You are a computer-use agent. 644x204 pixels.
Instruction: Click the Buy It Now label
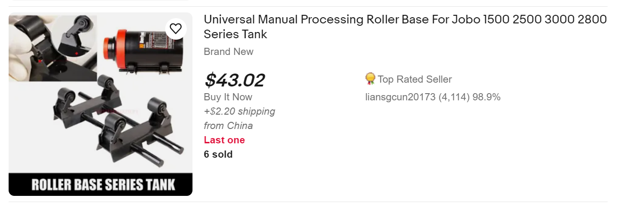[228, 97]
